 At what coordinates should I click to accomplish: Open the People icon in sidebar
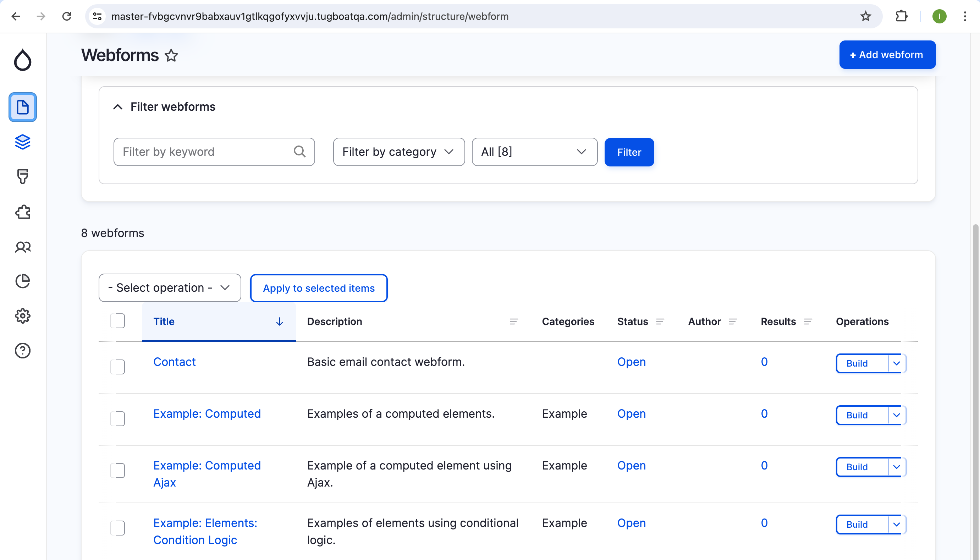pos(23,247)
